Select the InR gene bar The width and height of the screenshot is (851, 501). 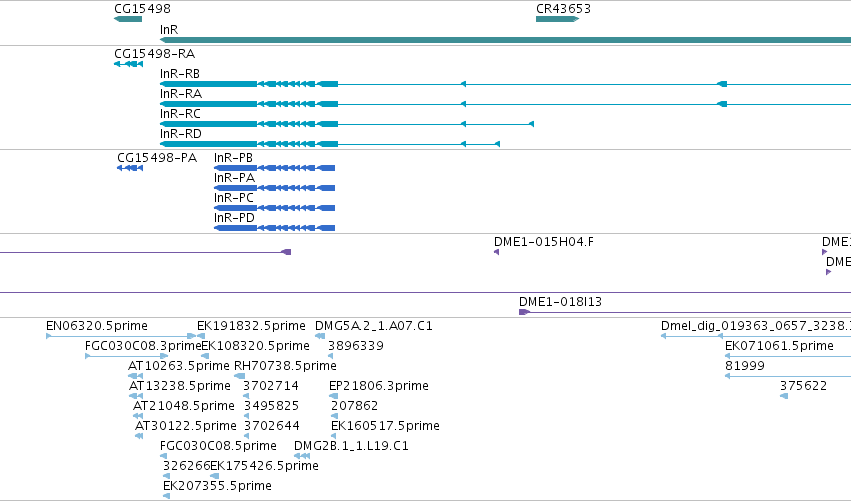coord(505,40)
